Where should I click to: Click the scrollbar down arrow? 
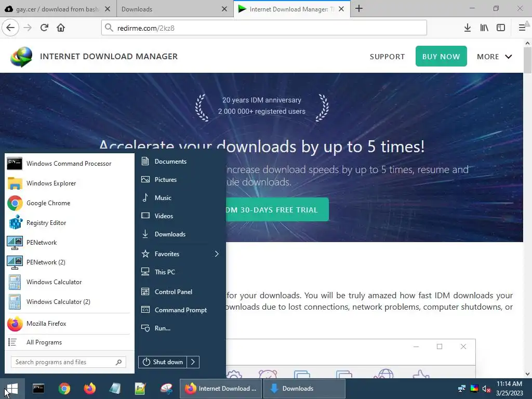pyautogui.click(x=528, y=374)
